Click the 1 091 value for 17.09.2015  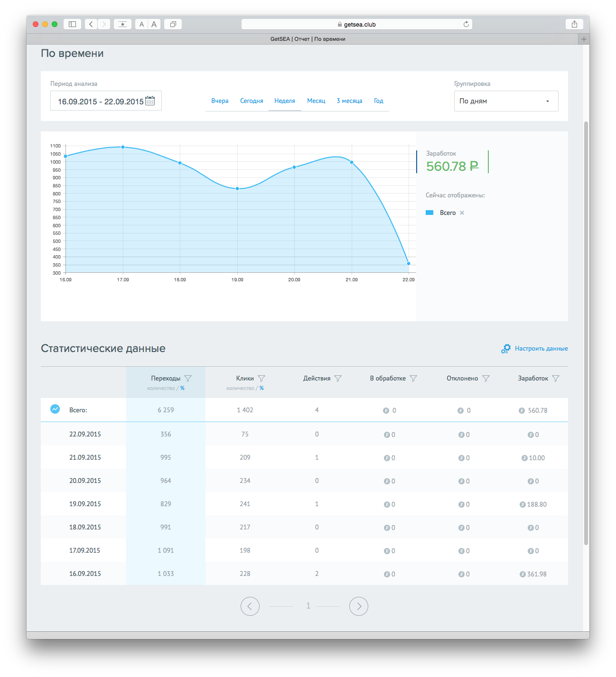(x=166, y=550)
